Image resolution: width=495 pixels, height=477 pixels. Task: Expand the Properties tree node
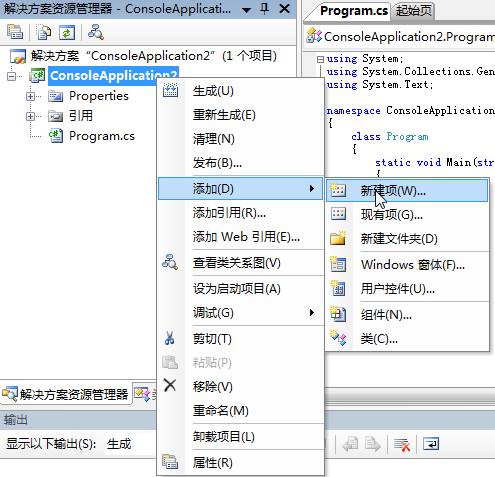pyautogui.click(x=30, y=96)
